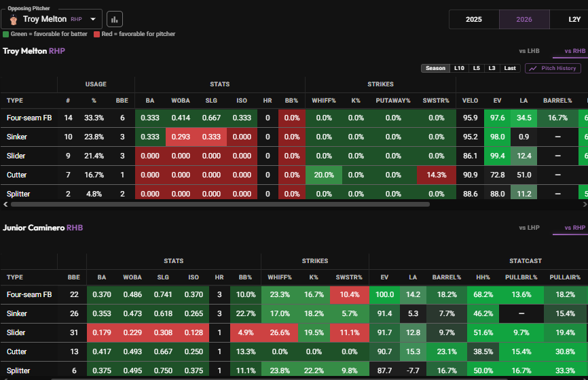Click the 22.7% Sinker BB% cell
The height and width of the screenshot is (380, 588).
click(x=246, y=313)
